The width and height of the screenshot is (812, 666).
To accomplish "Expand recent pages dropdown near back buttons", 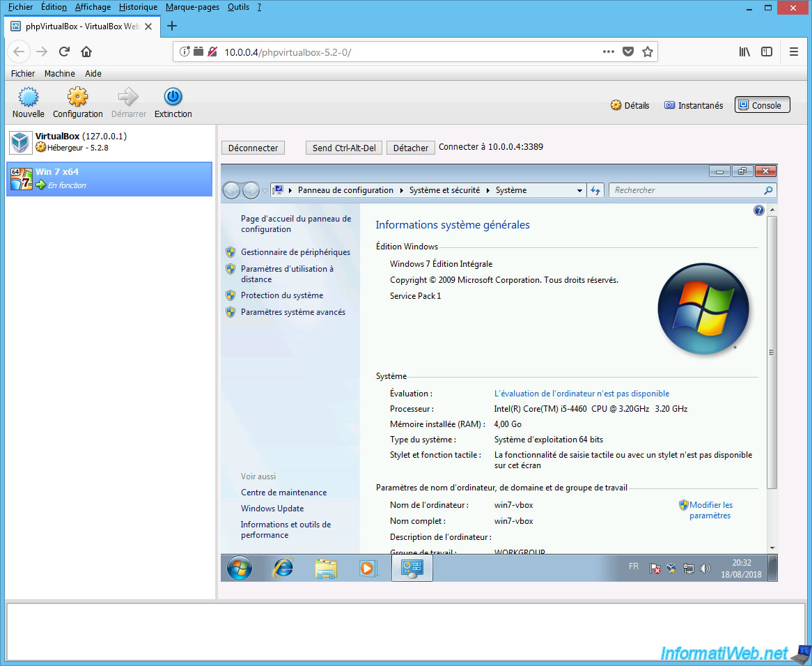I will coord(265,191).
